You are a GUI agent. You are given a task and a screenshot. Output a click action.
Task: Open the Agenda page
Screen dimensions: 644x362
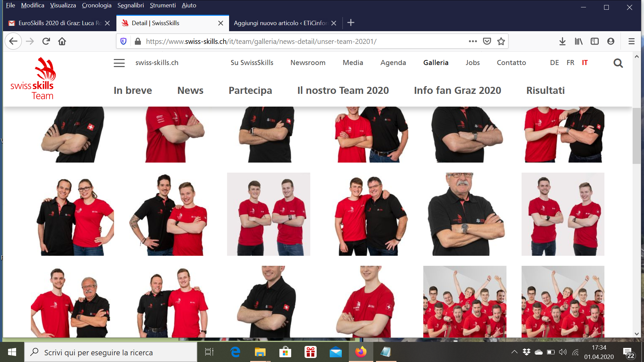[x=393, y=63]
